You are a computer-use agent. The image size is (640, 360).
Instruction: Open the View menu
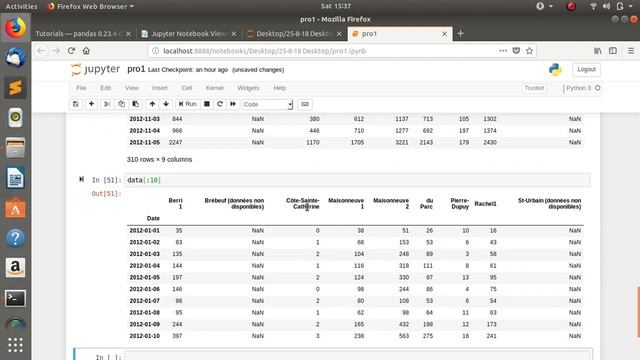131,88
